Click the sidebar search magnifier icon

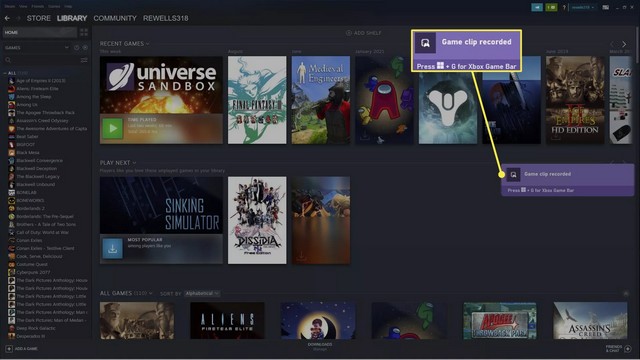pos(8,60)
